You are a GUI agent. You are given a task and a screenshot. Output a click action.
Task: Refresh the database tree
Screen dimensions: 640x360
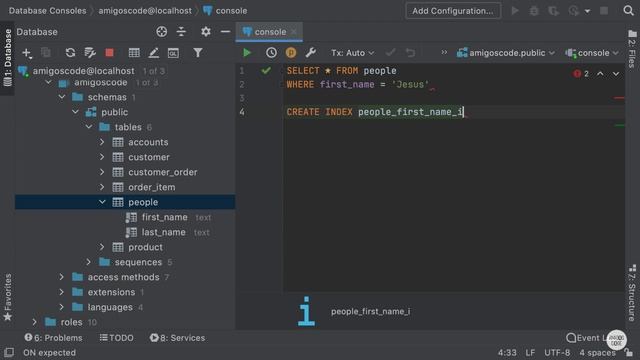point(70,53)
